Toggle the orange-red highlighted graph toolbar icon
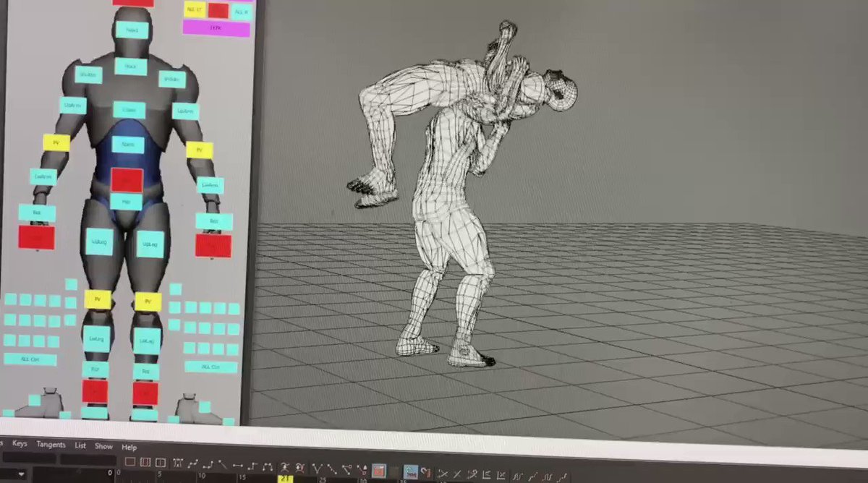Image resolution: width=868 pixels, height=483 pixels. (x=378, y=471)
